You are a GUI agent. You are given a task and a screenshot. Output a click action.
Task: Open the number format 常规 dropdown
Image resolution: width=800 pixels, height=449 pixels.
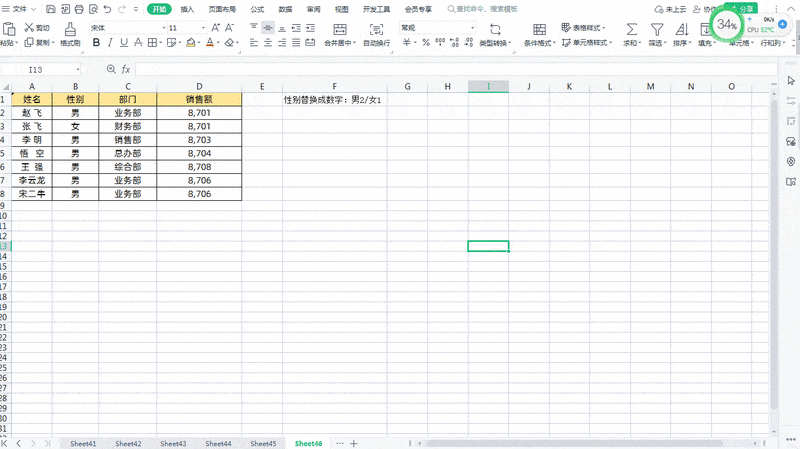tap(472, 28)
